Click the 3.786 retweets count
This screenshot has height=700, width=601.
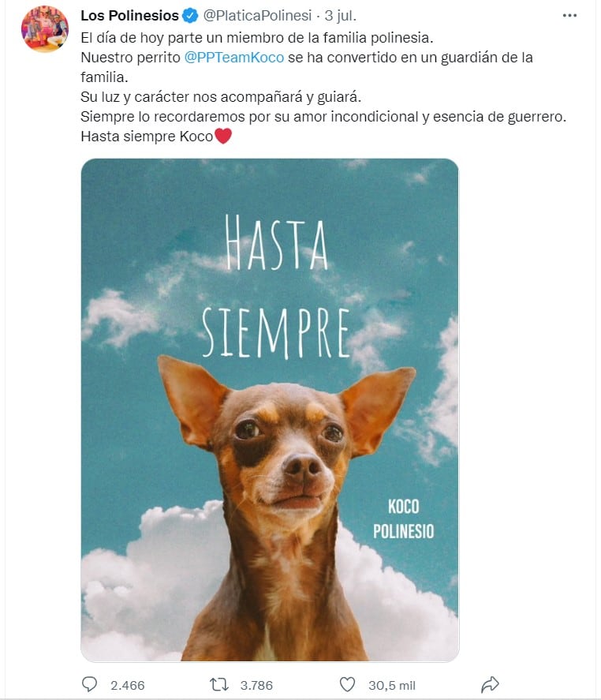coord(256,685)
